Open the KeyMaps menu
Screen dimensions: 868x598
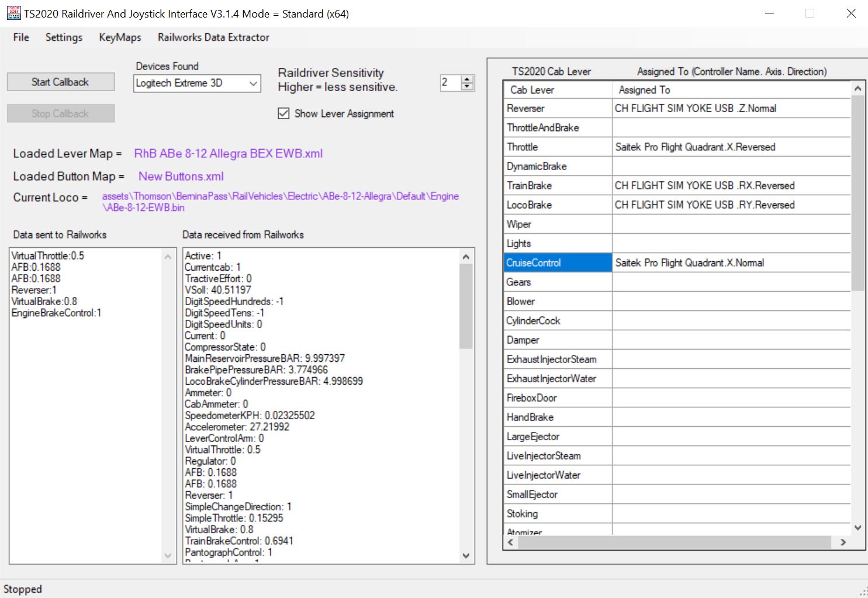120,37
